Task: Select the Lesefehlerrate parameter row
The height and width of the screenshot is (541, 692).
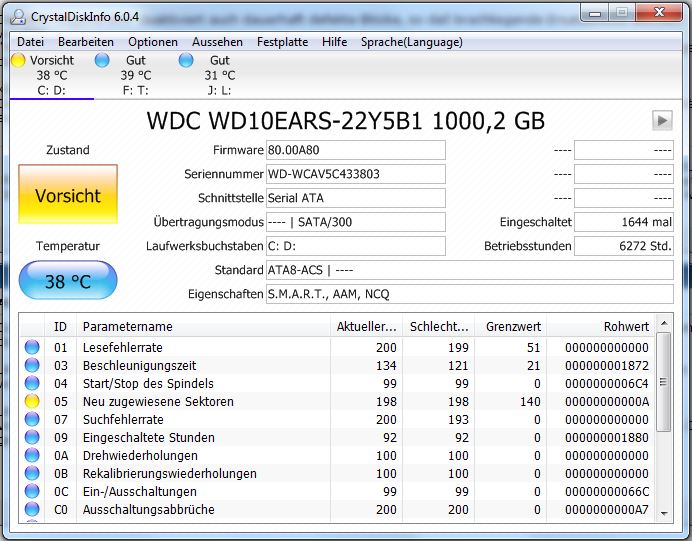Action: [x=338, y=347]
